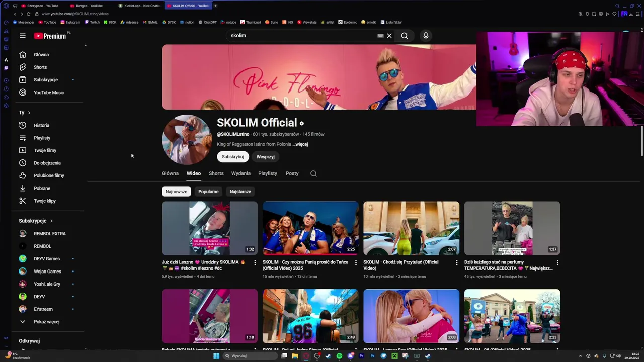Switch to the Wydania tab
644x362 pixels.
tap(241, 173)
